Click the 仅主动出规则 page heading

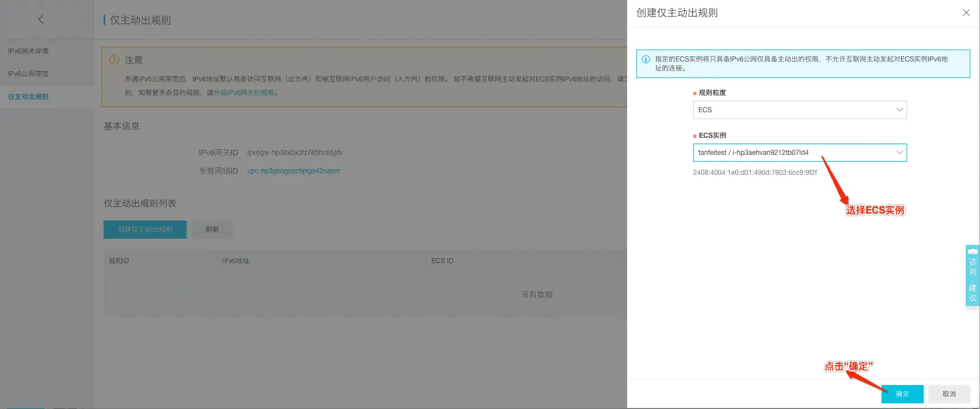[140, 20]
